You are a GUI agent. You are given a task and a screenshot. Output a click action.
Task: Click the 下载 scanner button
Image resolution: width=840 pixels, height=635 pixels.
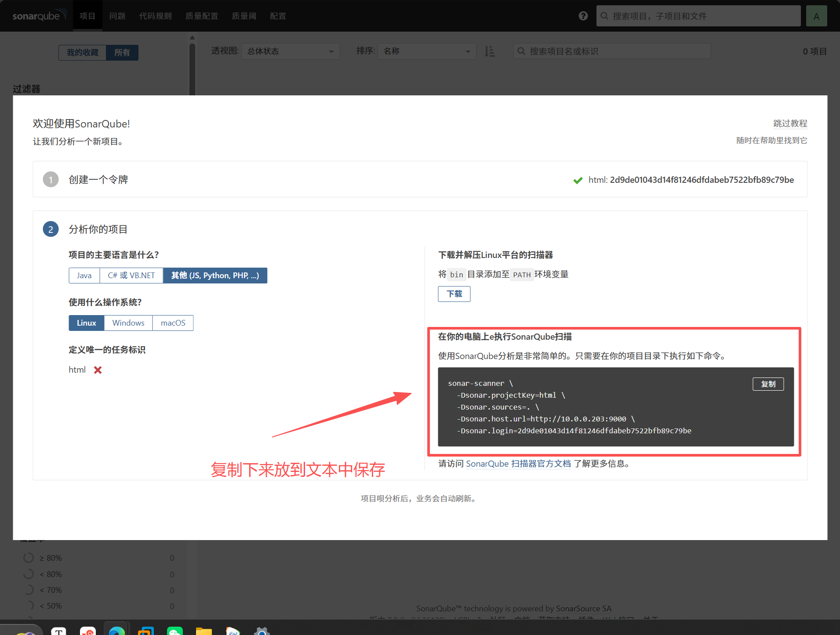tap(454, 294)
